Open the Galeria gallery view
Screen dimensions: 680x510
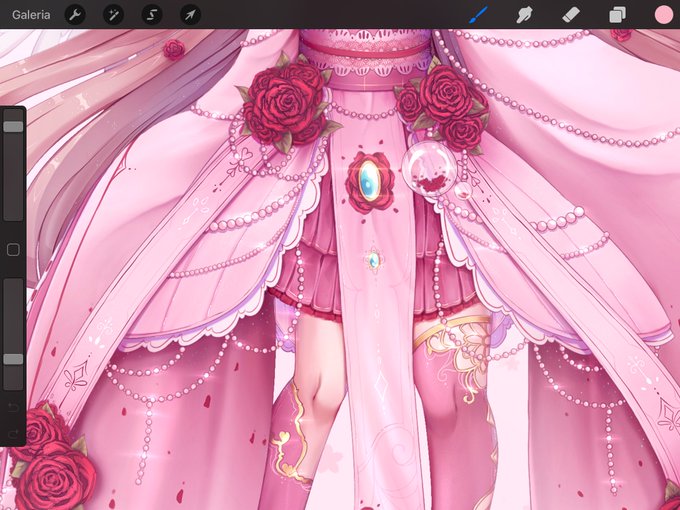pos(31,15)
